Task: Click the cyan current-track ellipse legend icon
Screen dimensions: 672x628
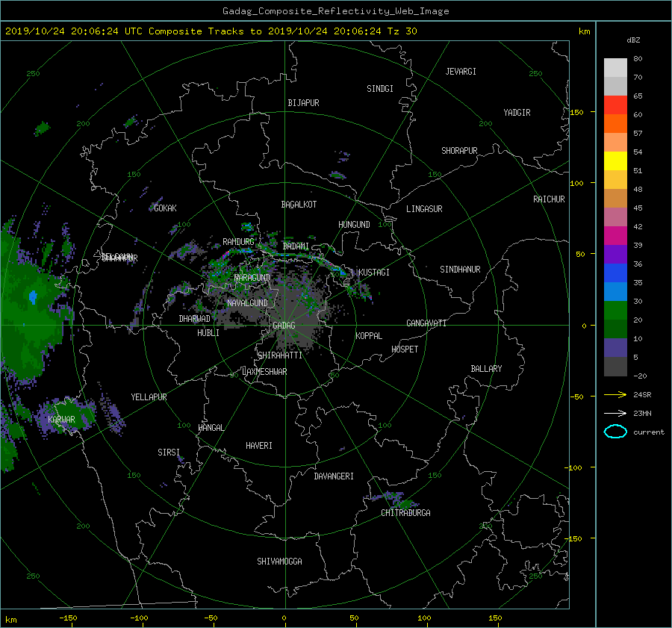Action: pyautogui.click(x=615, y=432)
